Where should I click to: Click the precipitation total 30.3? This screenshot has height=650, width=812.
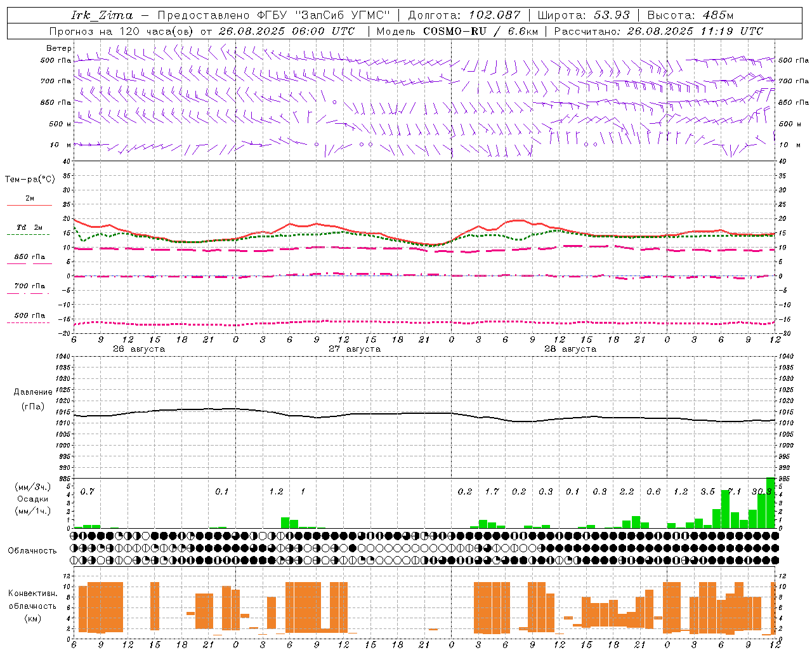pyautogui.click(x=761, y=491)
